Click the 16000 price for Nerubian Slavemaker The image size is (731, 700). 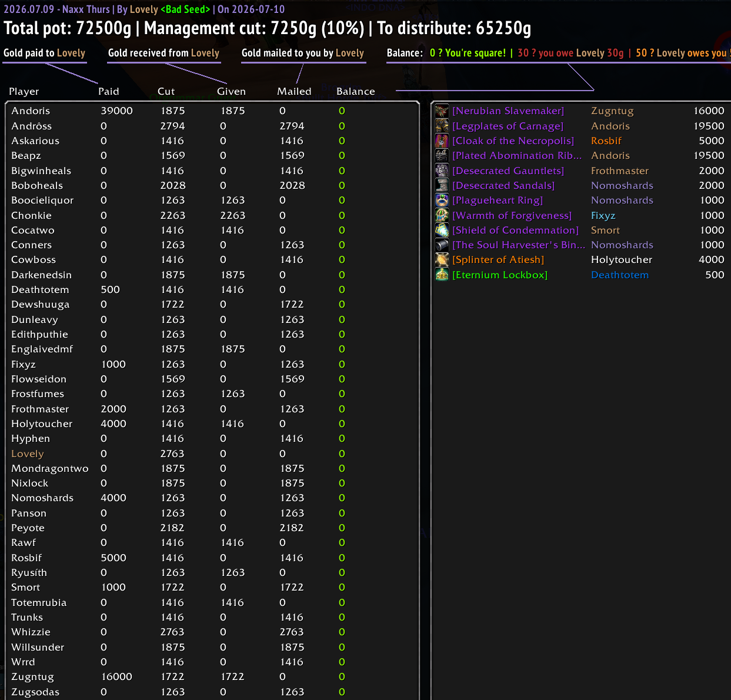[x=709, y=111]
